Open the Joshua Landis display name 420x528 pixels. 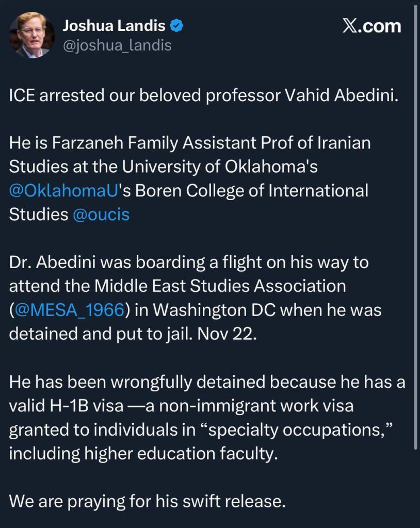(x=114, y=25)
